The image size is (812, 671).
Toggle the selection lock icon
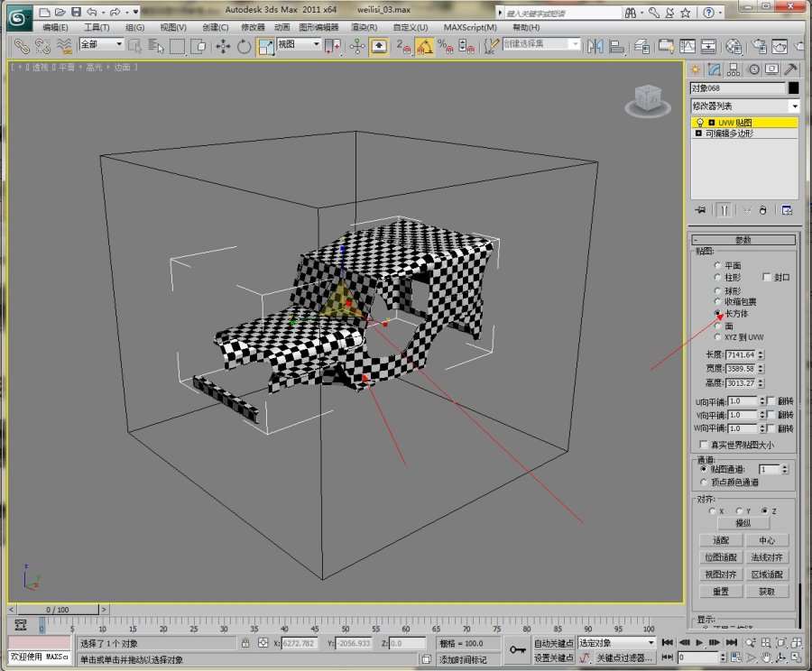point(245,643)
